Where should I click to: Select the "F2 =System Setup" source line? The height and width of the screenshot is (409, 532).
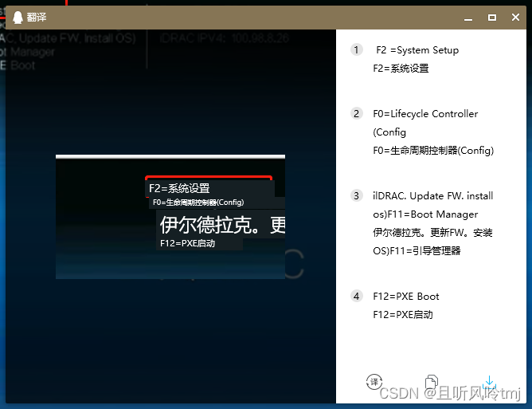(x=417, y=50)
